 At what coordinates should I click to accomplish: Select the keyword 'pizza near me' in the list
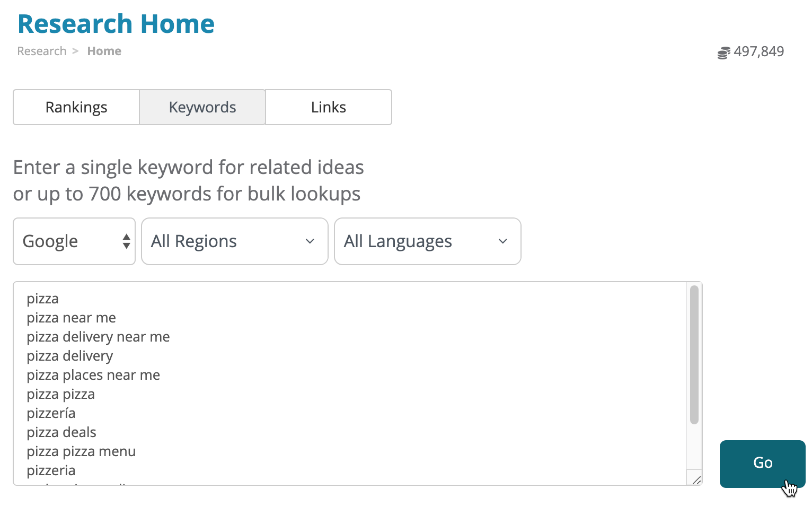(x=71, y=317)
